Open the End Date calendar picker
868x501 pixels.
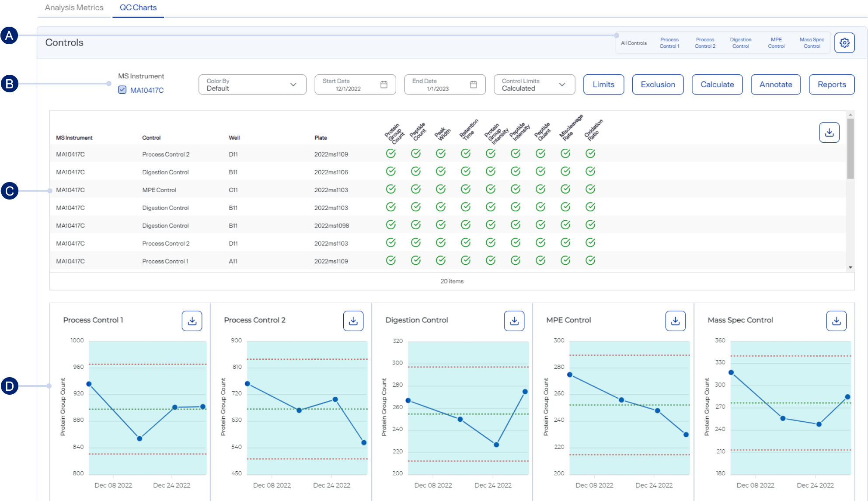pos(474,84)
